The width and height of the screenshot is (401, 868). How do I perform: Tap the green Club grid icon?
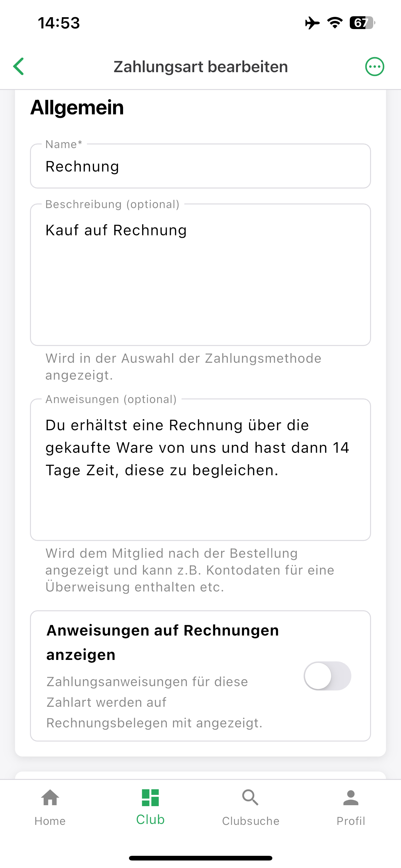click(x=150, y=798)
